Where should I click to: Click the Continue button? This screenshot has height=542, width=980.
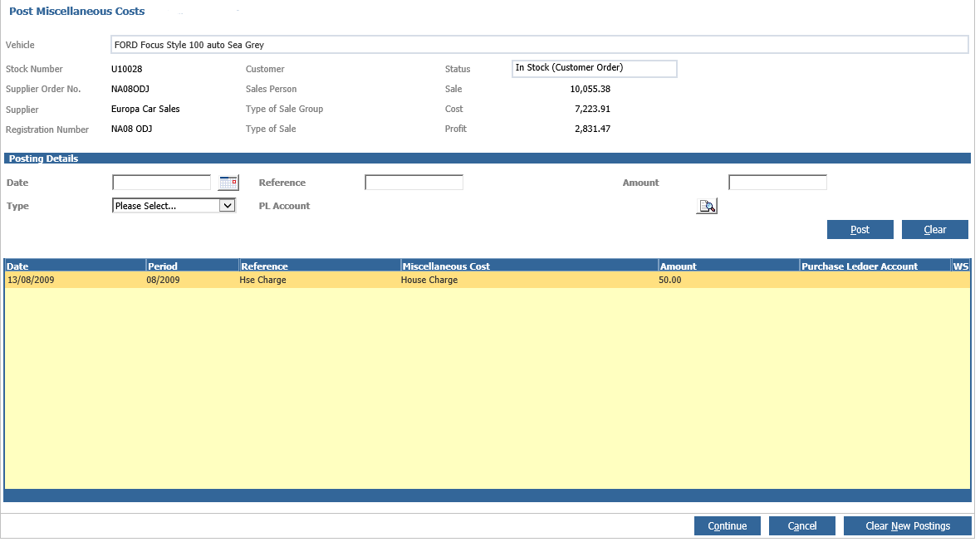click(728, 525)
